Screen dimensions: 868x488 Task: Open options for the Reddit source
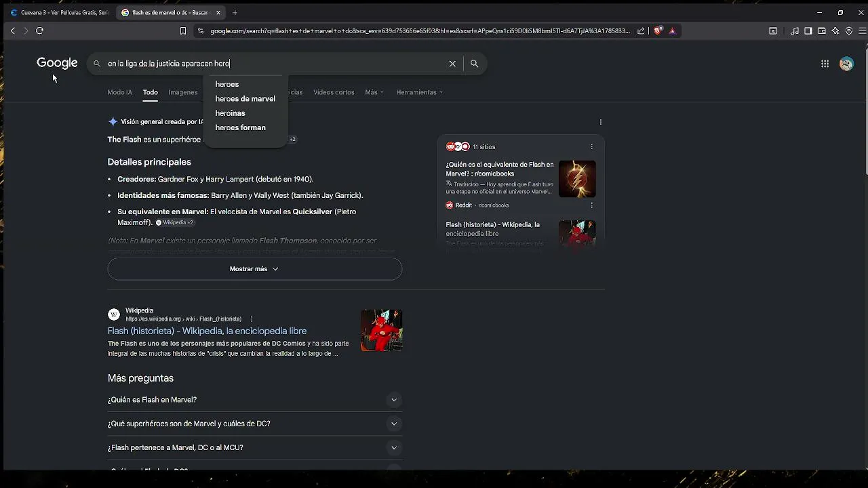[x=591, y=205]
